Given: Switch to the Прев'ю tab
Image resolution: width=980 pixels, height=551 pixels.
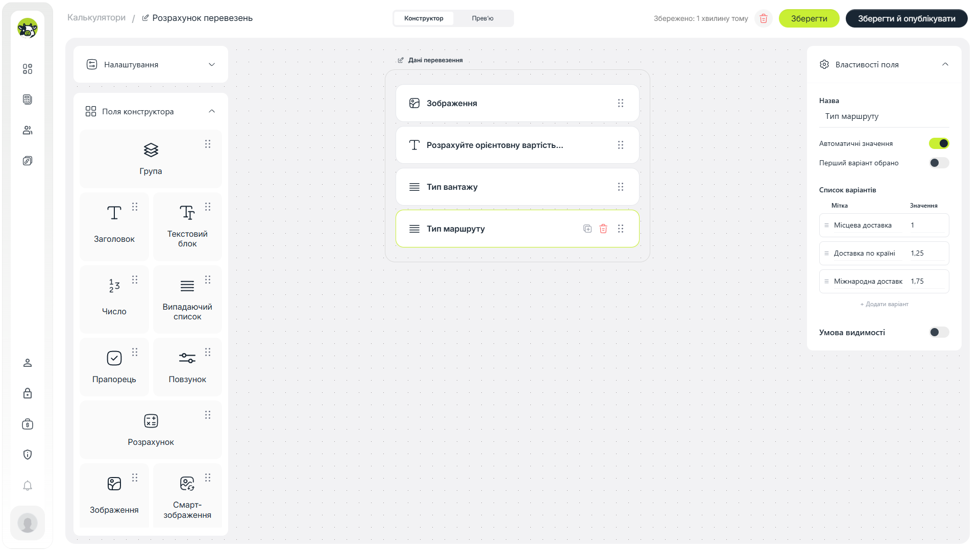Looking at the screenshot, I should (482, 18).
